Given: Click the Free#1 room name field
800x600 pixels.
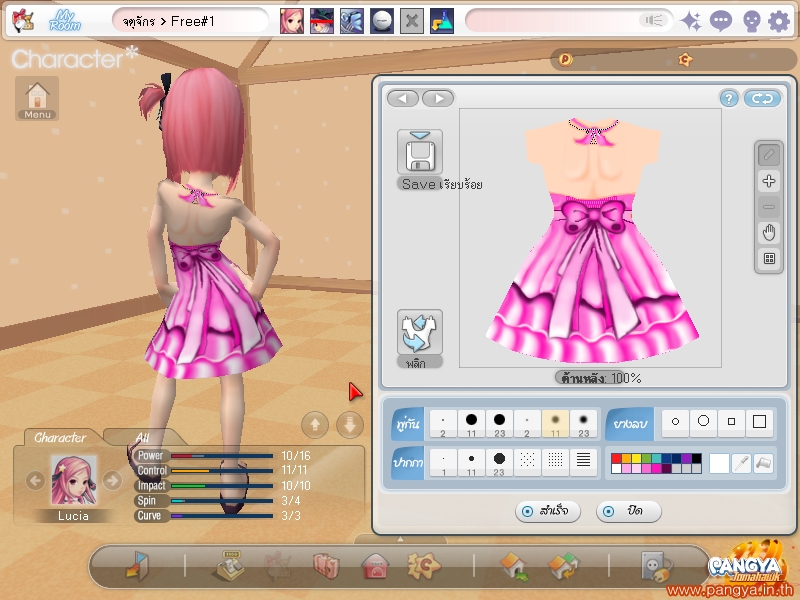Looking at the screenshot, I should [x=190, y=21].
